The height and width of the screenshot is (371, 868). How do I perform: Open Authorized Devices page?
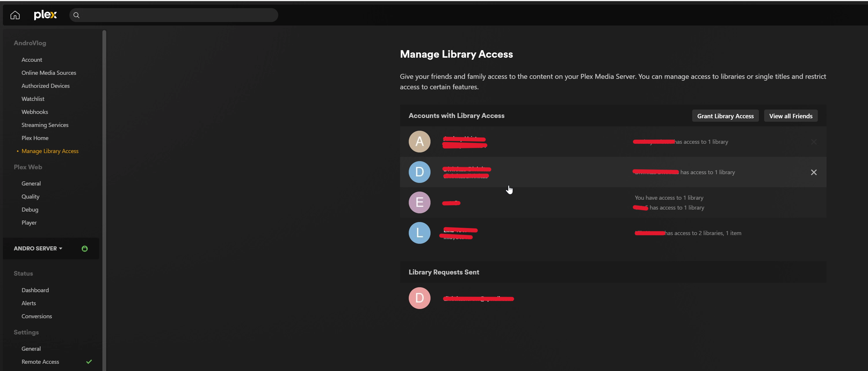coord(46,86)
